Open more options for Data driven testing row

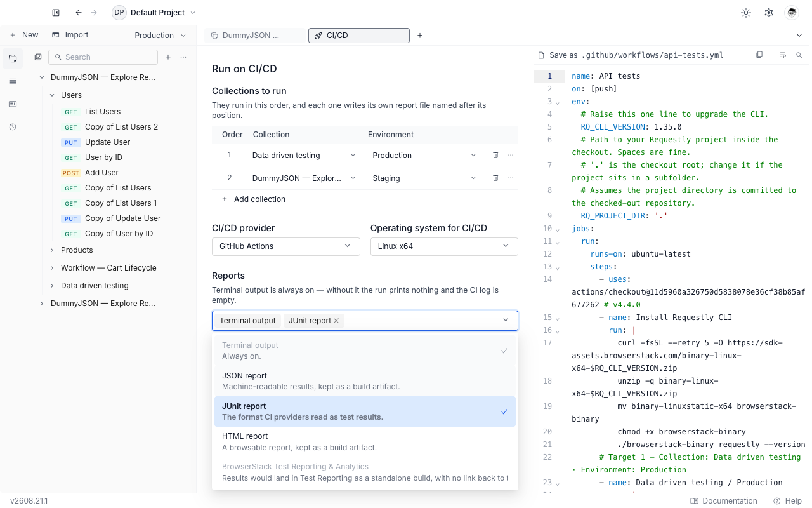pos(511,155)
